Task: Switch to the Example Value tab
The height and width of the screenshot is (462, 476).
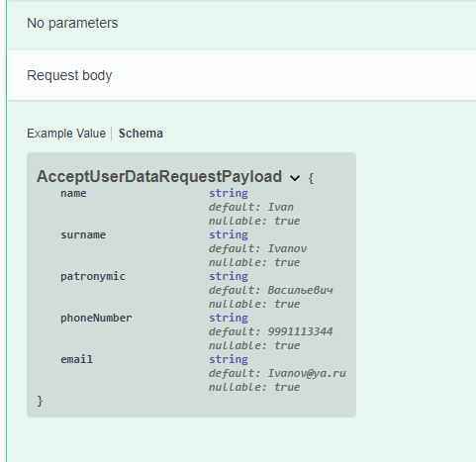Action: [66, 134]
